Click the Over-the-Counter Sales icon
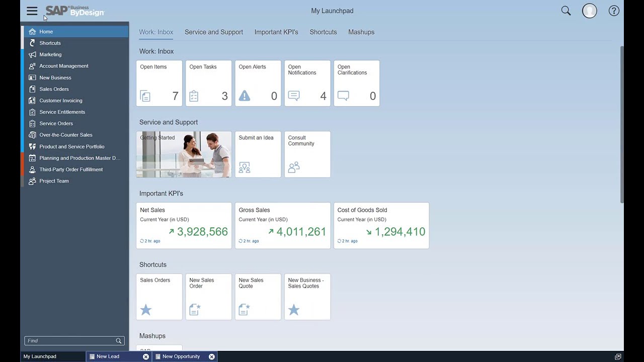 32,135
